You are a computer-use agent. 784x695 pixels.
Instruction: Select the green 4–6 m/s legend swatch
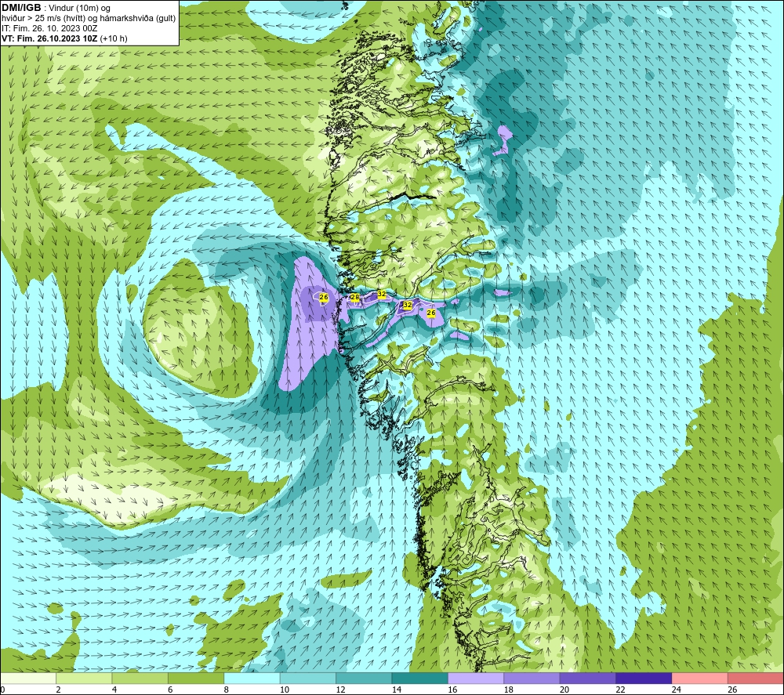click(x=140, y=679)
